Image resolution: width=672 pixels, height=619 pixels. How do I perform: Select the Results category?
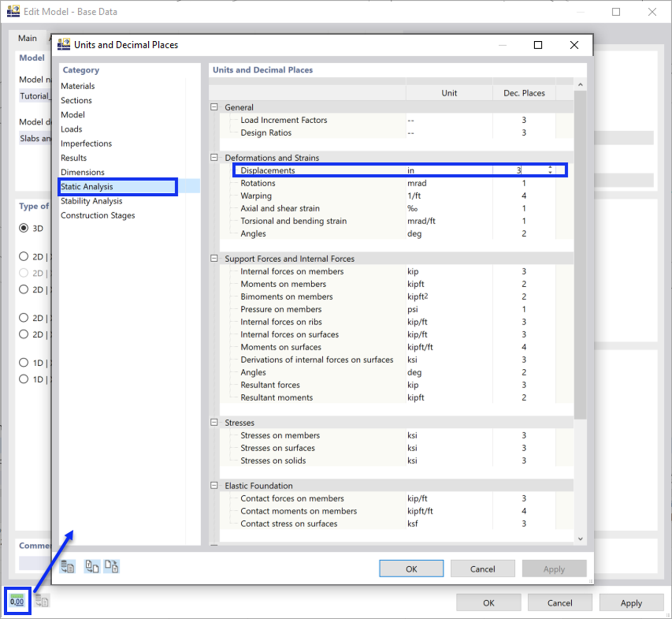tap(74, 158)
